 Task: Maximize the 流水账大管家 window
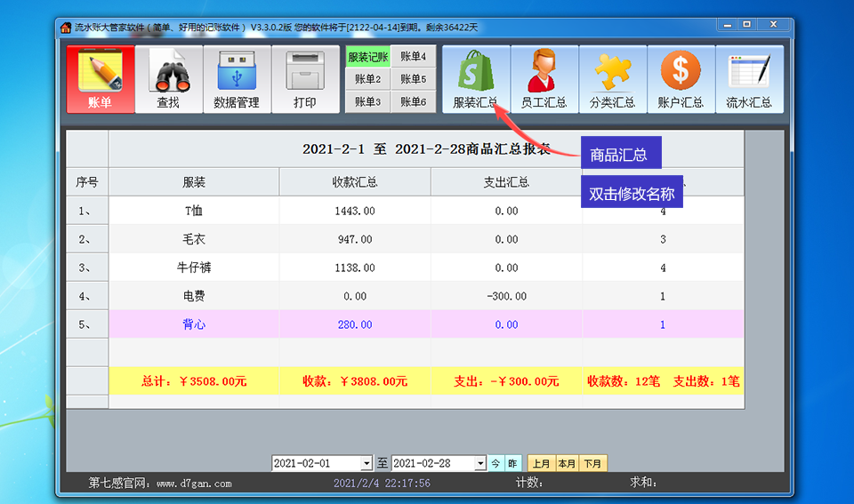click(x=746, y=25)
